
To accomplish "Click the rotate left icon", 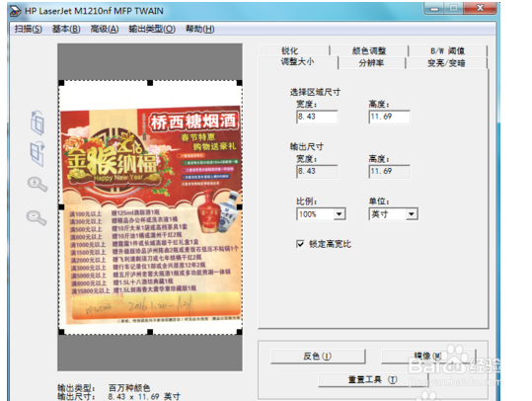I will tap(38, 122).
